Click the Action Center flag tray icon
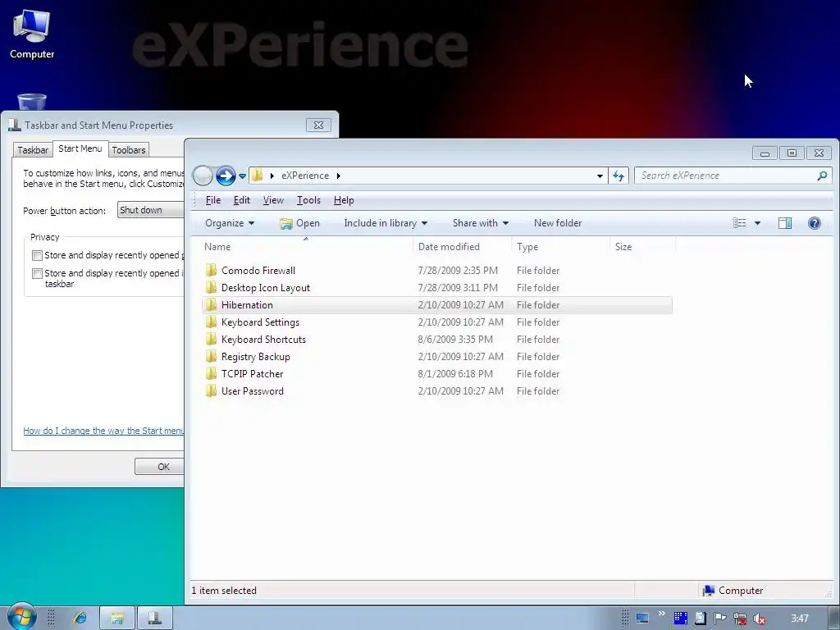 [719, 619]
